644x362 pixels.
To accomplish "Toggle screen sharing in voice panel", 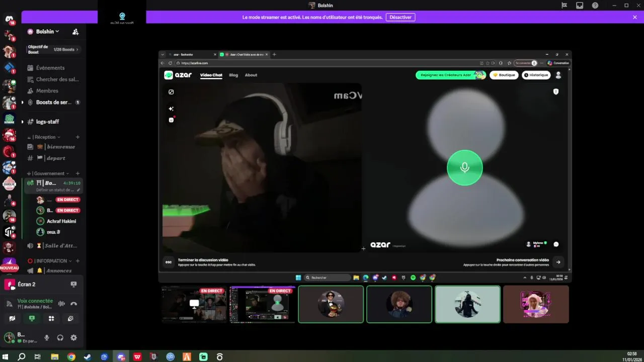I will click(x=32, y=318).
